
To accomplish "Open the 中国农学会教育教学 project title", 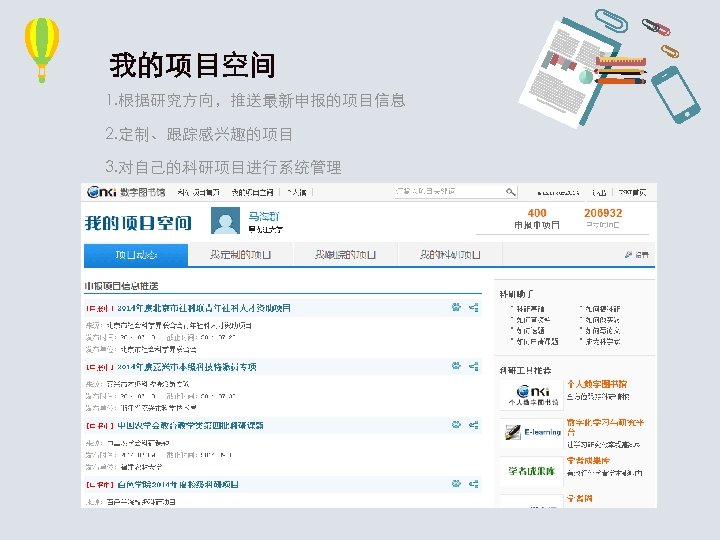I will coord(190,426).
